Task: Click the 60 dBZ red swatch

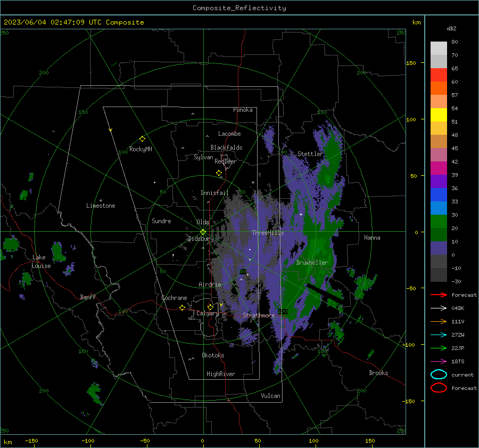Action: tap(439, 75)
